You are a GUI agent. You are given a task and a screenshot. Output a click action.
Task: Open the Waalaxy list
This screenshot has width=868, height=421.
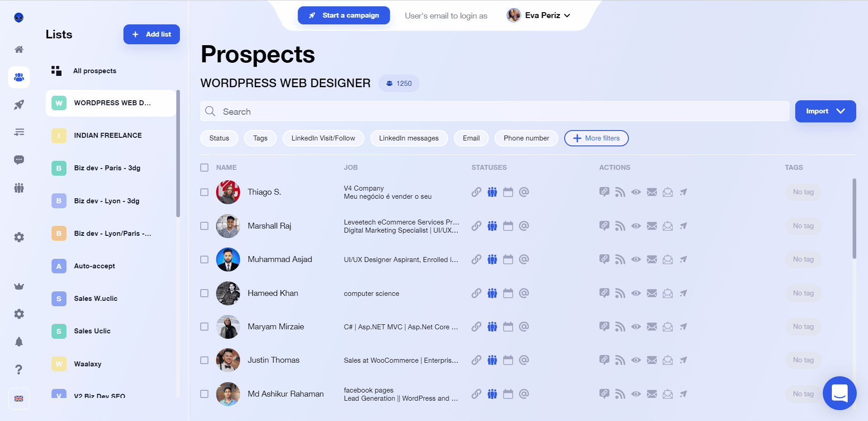111,364
